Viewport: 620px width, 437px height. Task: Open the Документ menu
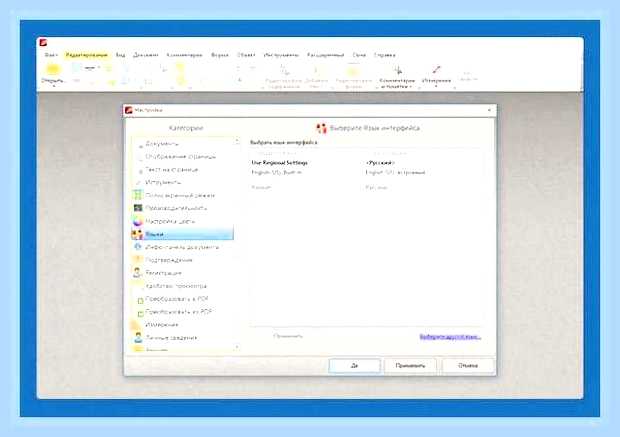[146, 55]
